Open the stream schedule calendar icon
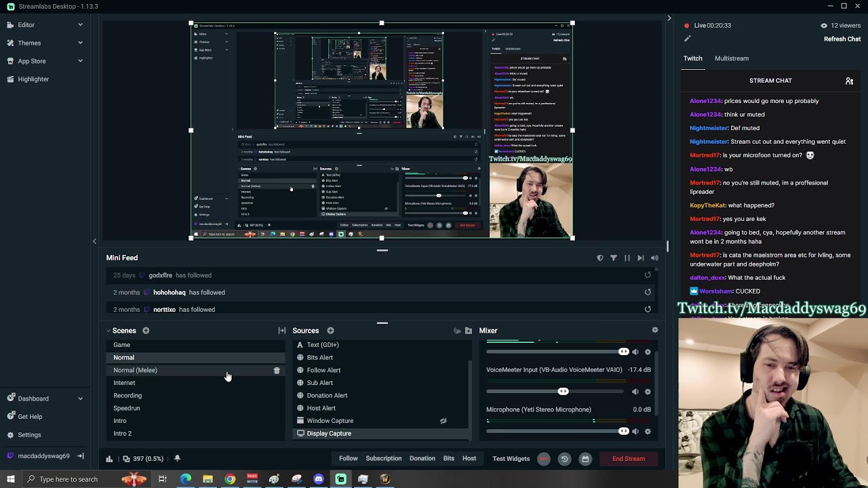868x488 pixels. (585, 459)
